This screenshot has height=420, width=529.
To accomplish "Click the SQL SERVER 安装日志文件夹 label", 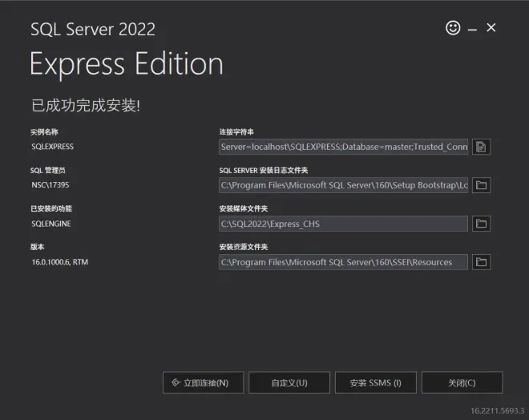I will tap(264, 171).
